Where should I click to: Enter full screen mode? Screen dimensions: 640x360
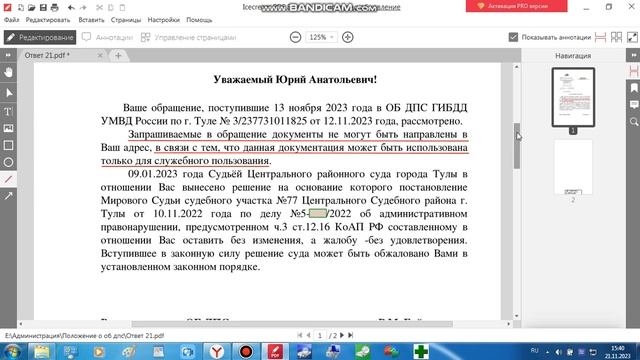[632, 37]
